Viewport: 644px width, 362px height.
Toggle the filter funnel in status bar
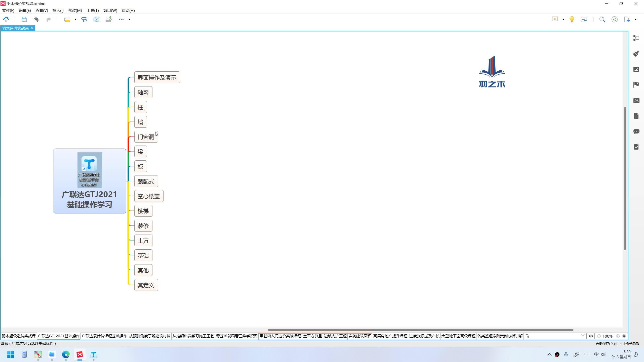tap(583, 336)
